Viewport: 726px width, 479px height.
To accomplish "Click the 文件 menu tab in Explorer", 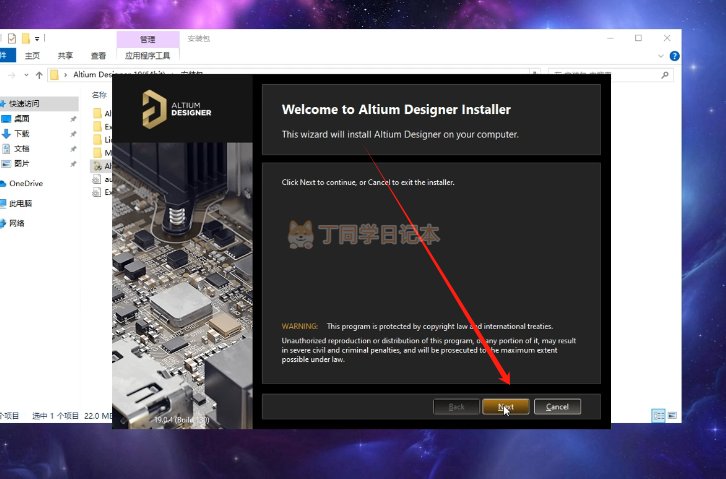I will [7, 56].
